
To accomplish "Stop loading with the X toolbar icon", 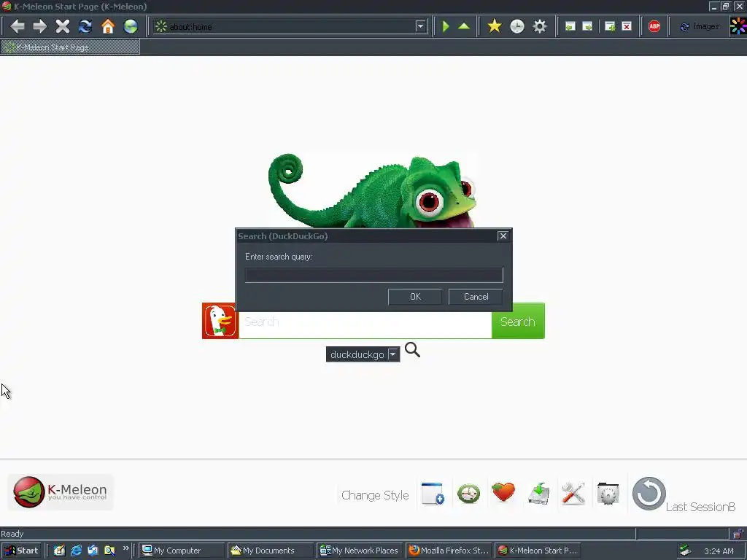I will pyautogui.click(x=63, y=26).
